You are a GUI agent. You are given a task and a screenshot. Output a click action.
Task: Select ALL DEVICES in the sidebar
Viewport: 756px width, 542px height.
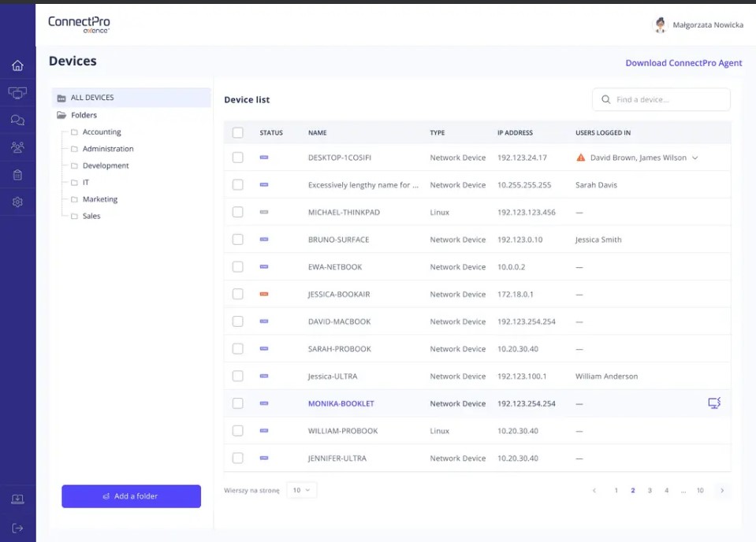(x=131, y=98)
